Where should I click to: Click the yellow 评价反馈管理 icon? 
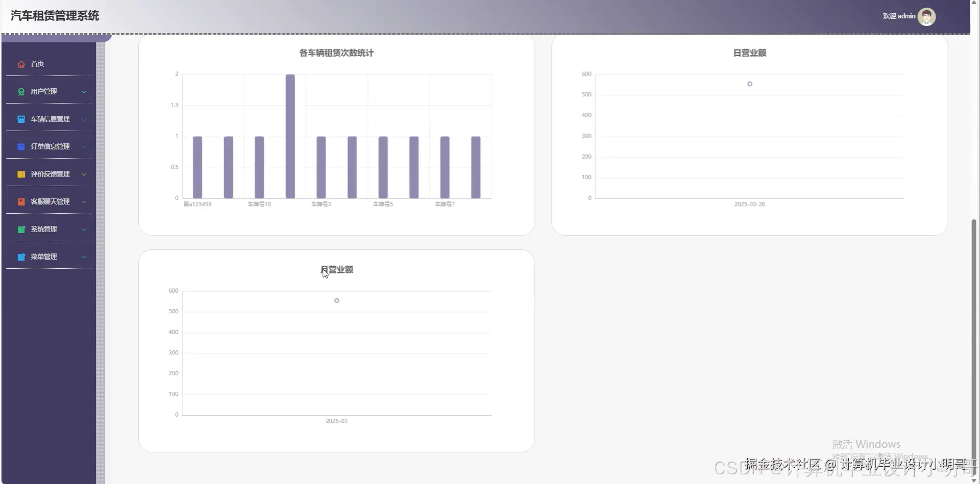[21, 174]
